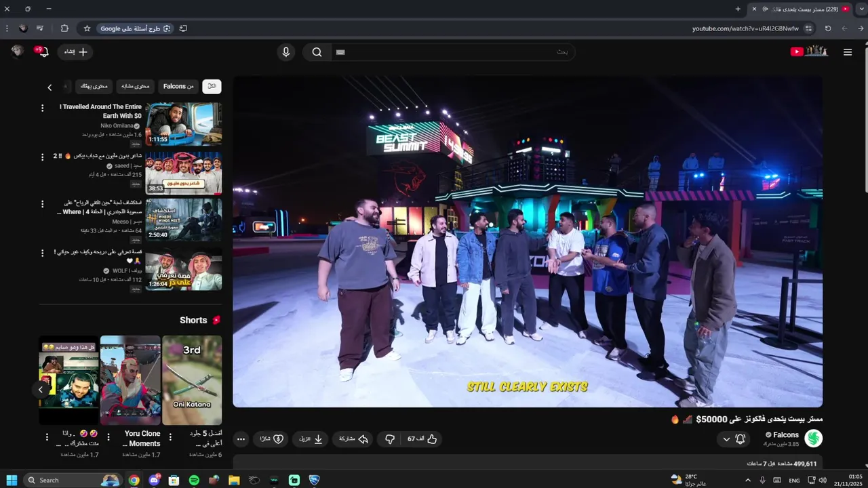Image resolution: width=868 pixels, height=488 pixels.
Task: Click the Windows taskbar Search box
Action: (x=73, y=480)
